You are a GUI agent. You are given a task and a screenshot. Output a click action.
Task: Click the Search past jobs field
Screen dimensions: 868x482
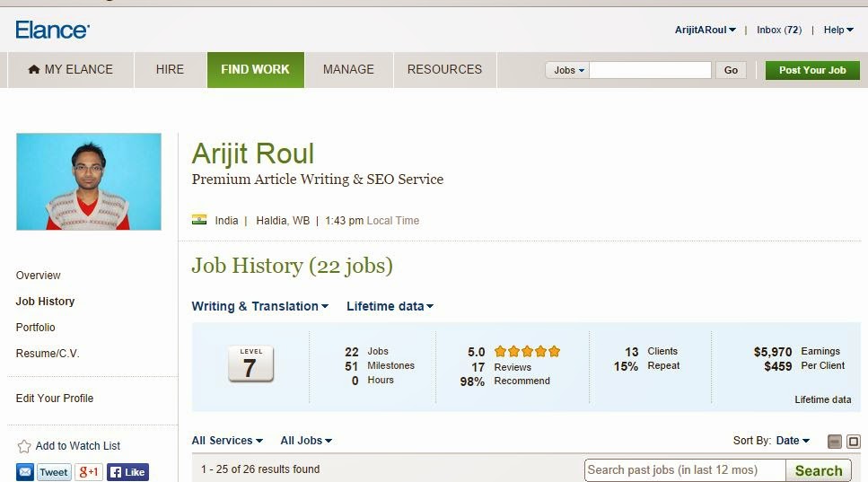pos(684,470)
